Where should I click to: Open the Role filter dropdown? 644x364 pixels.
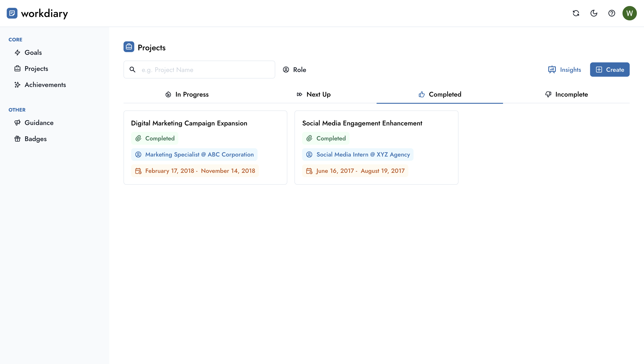[294, 70]
